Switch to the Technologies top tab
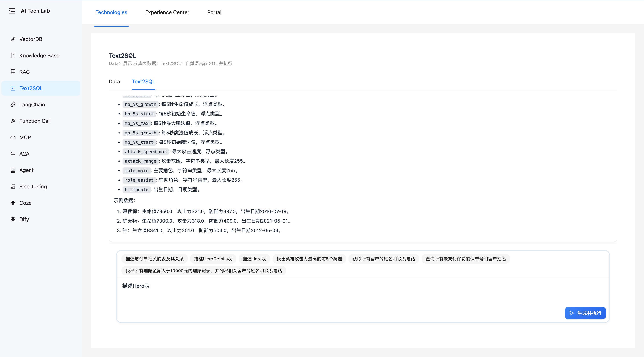This screenshot has height=357, width=644. pyautogui.click(x=111, y=12)
